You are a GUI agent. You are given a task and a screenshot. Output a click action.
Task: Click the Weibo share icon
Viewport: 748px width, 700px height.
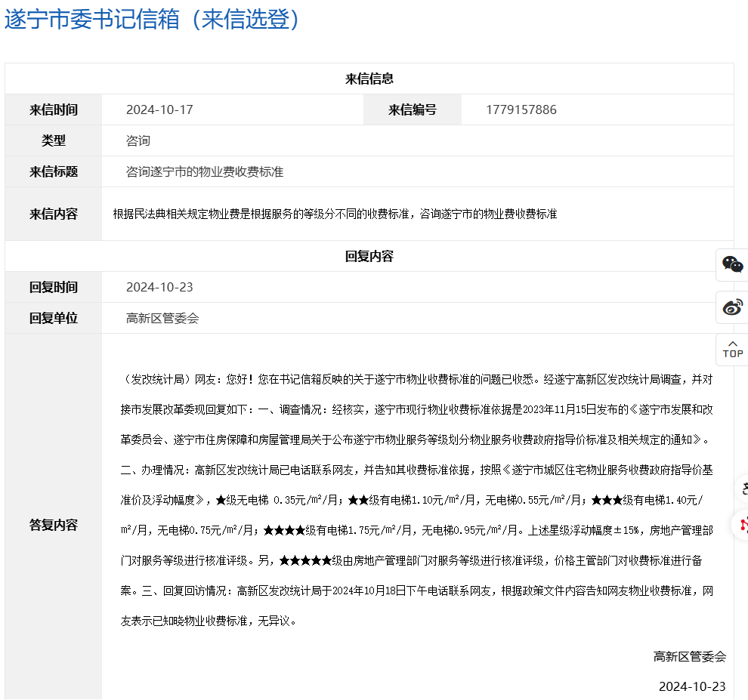(732, 307)
